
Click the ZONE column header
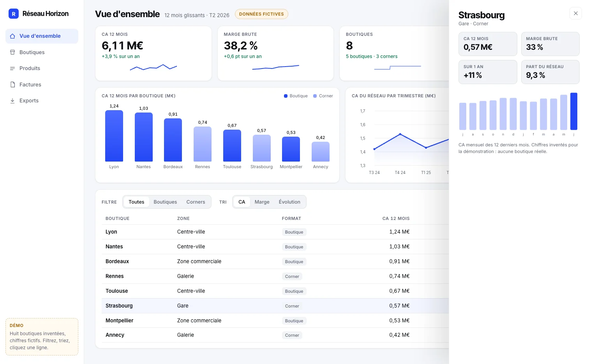coord(183,219)
